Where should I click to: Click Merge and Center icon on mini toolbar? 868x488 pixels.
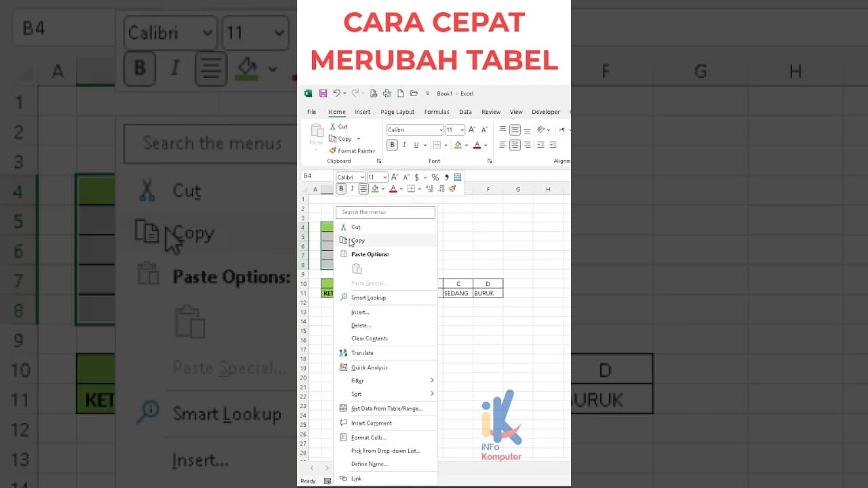(458, 178)
